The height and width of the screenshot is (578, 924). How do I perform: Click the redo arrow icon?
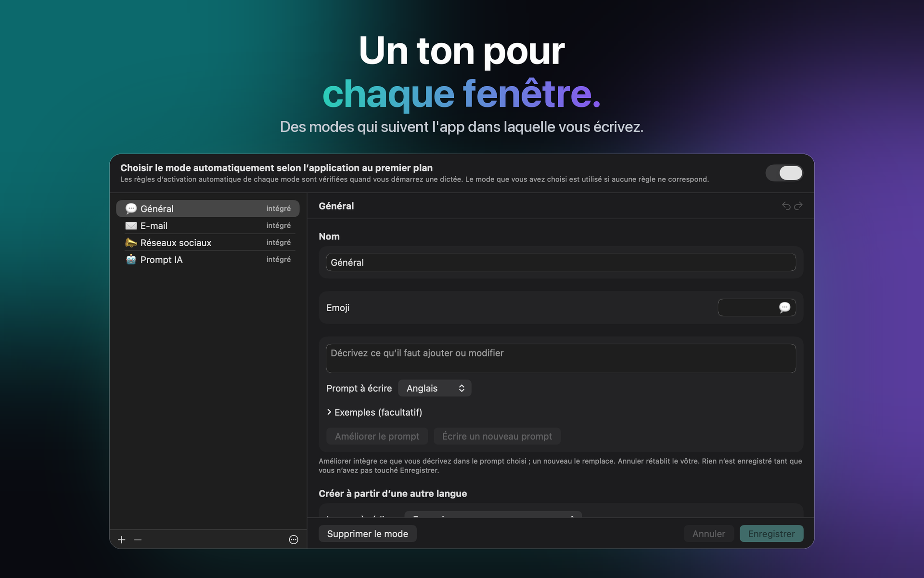(x=798, y=206)
